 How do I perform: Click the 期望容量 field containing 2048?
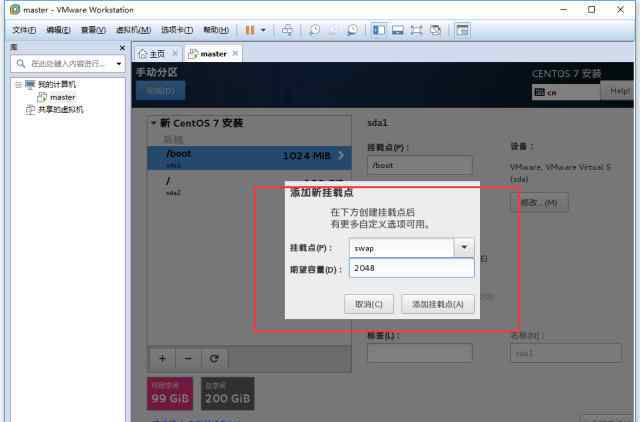coord(411,268)
